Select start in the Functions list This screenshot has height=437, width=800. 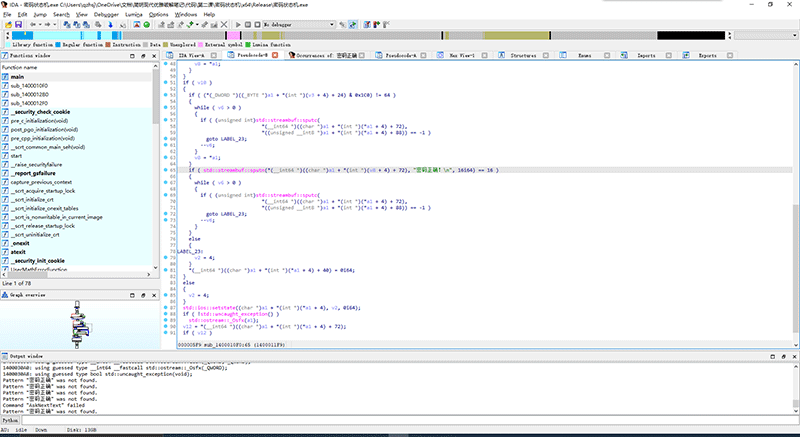[16, 156]
